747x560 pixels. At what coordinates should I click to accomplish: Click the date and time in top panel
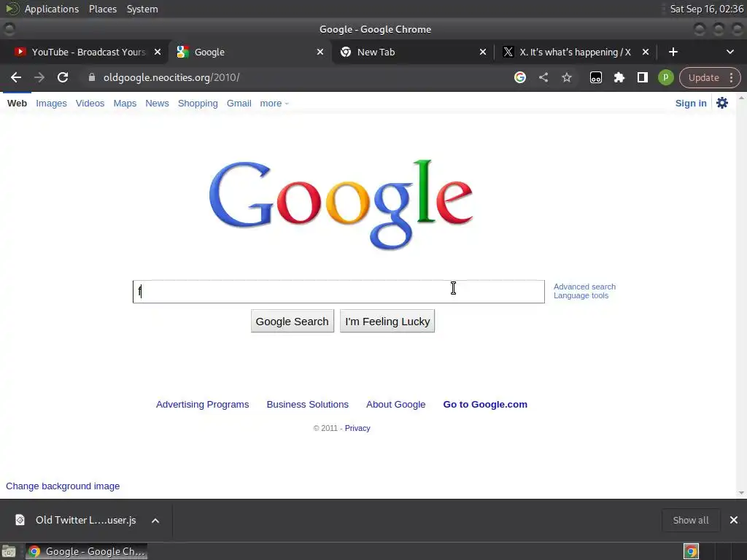706,9
